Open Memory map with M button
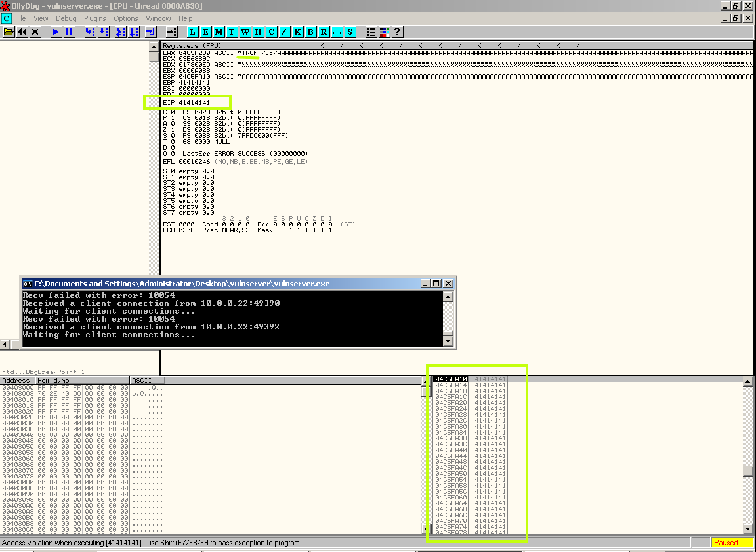 pyautogui.click(x=219, y=32)
